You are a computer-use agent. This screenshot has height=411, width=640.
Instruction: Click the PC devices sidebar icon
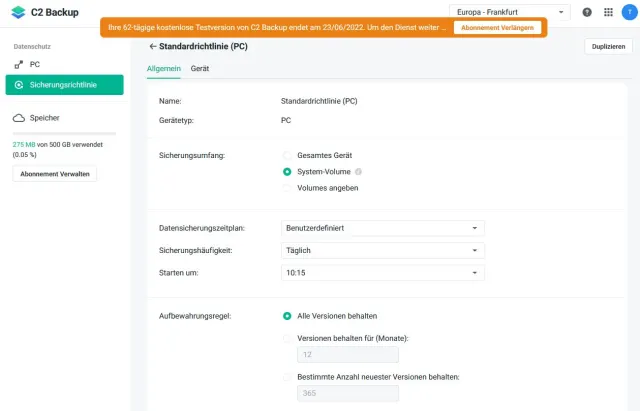19,64
